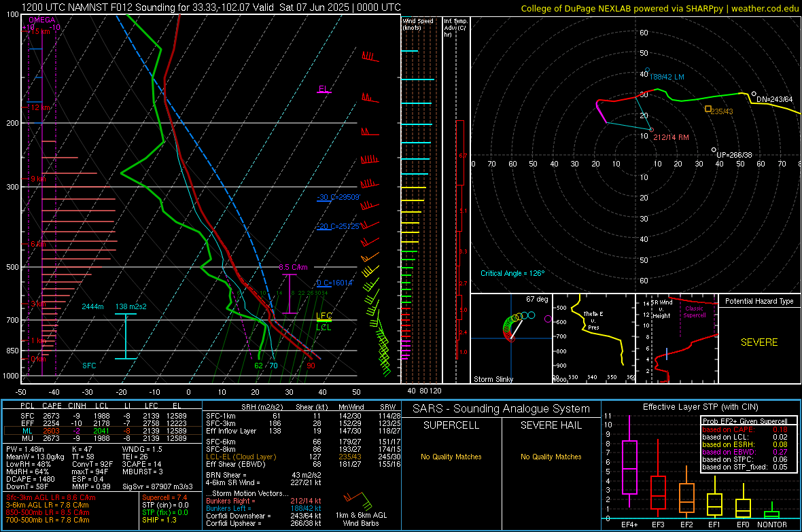Click the -30 C=29509' height label

point(338,197)
